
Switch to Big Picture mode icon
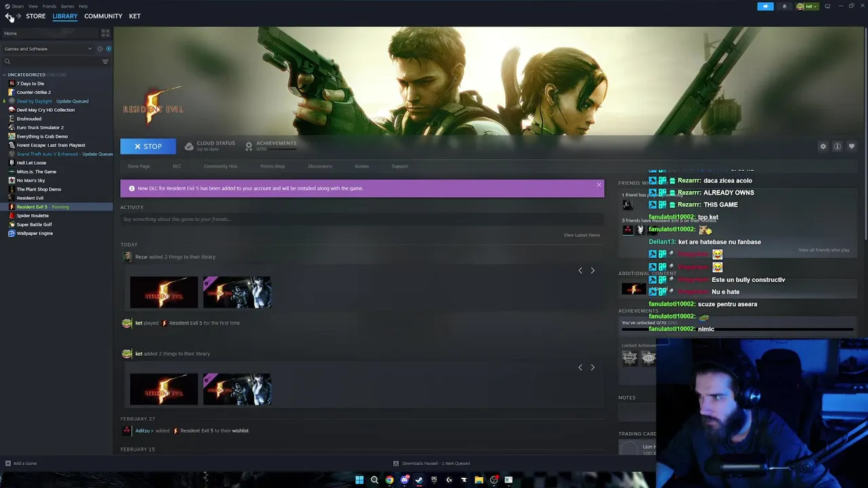click(x=827, y=6)
